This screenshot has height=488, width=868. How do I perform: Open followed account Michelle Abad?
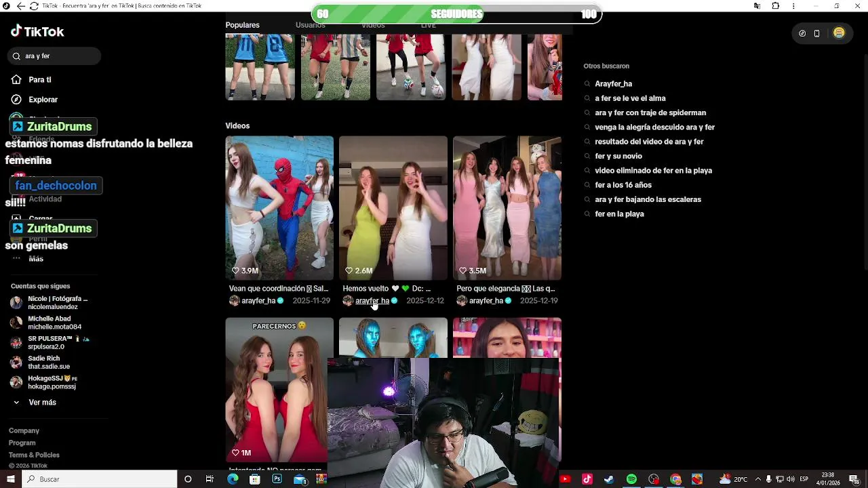point(46,323)
